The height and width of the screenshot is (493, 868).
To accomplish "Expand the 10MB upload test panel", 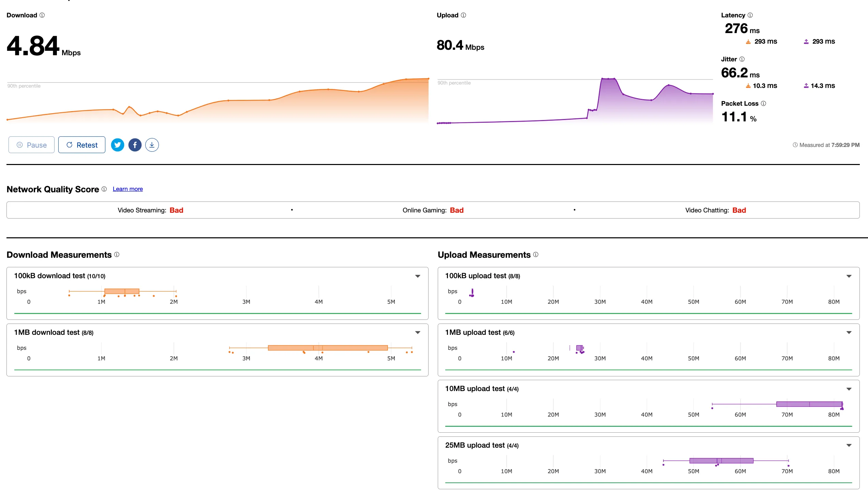I will 849,389.
